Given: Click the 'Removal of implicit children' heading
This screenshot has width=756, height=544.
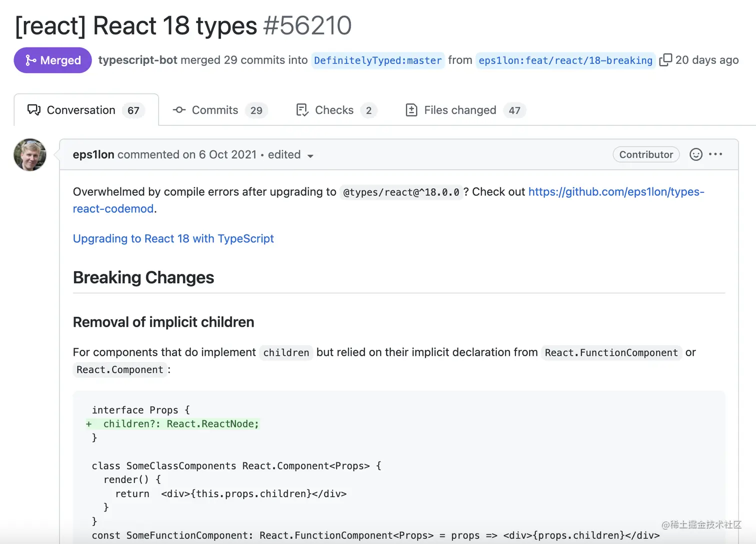Looking at the screenshot, I should [x=163, y=322].
